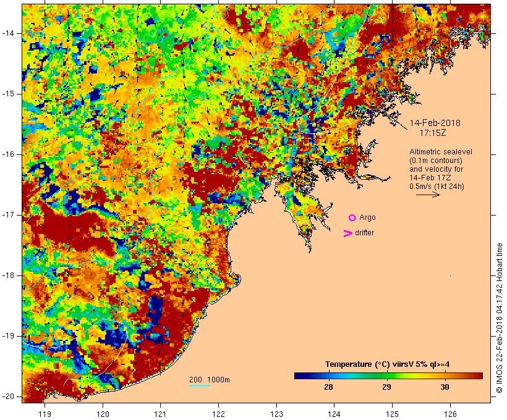Screen dimensions: 507x420
Task: Click the -18 latitude axis label
Action: (x=8, y=275)
